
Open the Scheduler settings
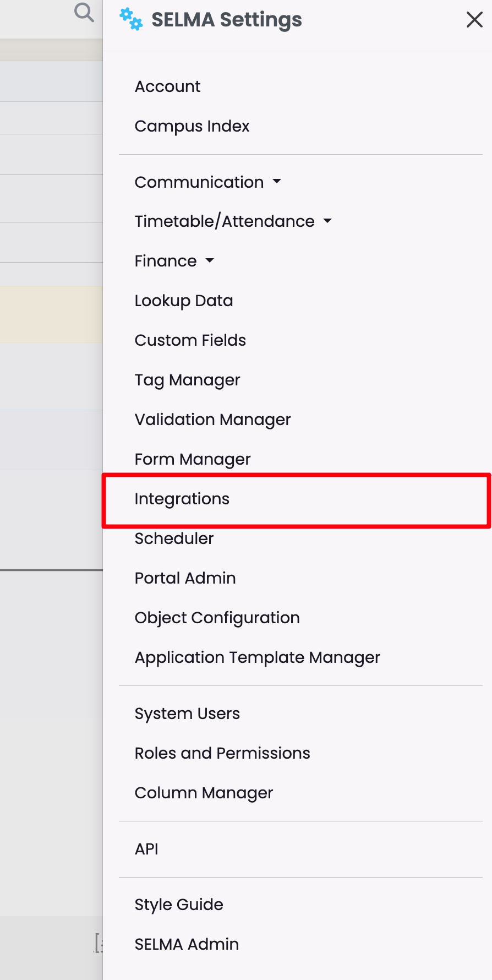tap(174, 538)
